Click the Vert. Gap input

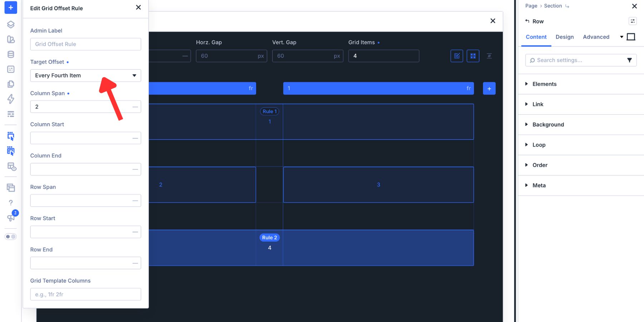[x=307, y=56]
